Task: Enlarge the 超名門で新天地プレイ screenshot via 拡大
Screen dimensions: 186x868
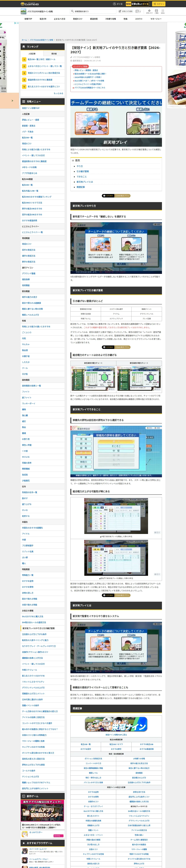Action: click(157, 574)
